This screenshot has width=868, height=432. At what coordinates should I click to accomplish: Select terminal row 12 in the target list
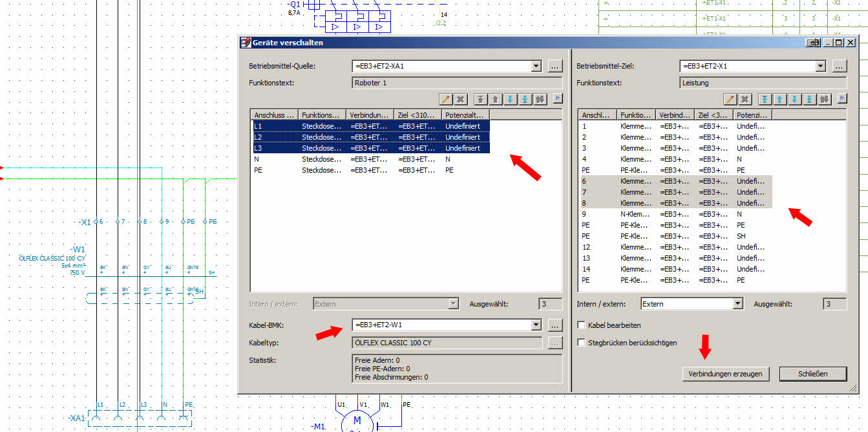pos(675,247)
